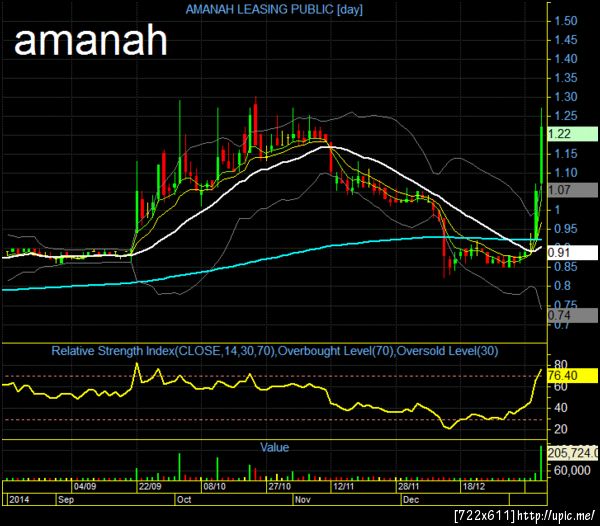This screenshot has width=600, height=526.
Task: Click the Relative Strength Index indicator title
Action: (x=275, y=351)
